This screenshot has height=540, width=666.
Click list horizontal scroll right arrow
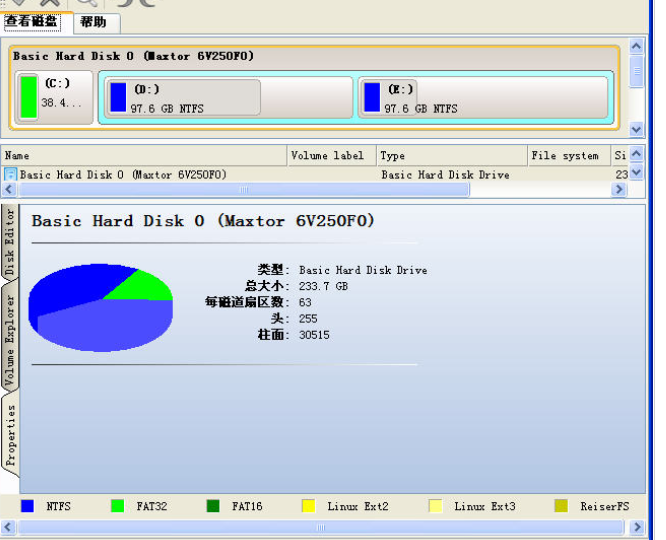tap(619, 189)
